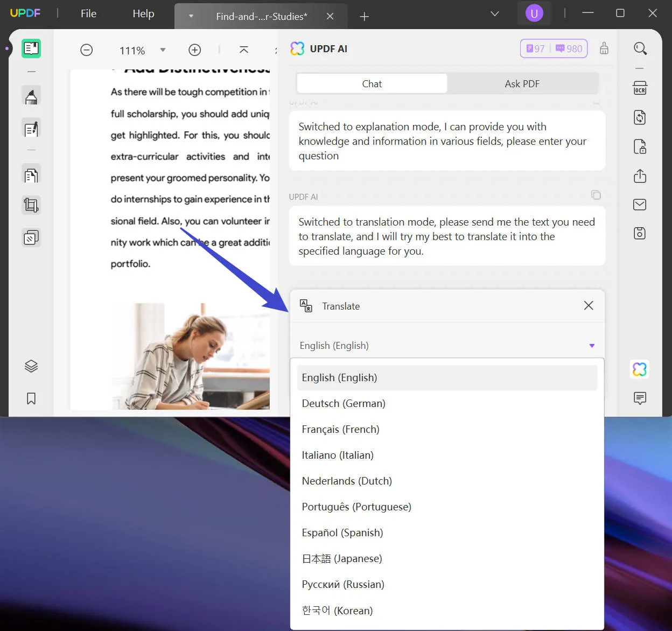The width and height of the screenshot is (672, 631).
Task: Click the UPDF logo in title bar
Action: (25, 13)
